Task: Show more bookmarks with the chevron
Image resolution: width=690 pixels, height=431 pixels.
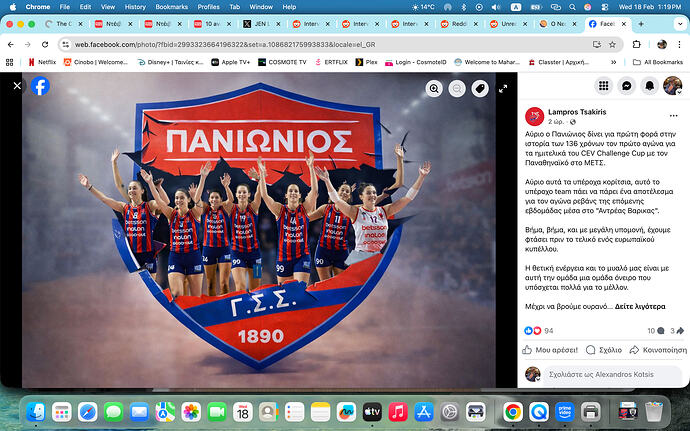Action: pos(614,63)
